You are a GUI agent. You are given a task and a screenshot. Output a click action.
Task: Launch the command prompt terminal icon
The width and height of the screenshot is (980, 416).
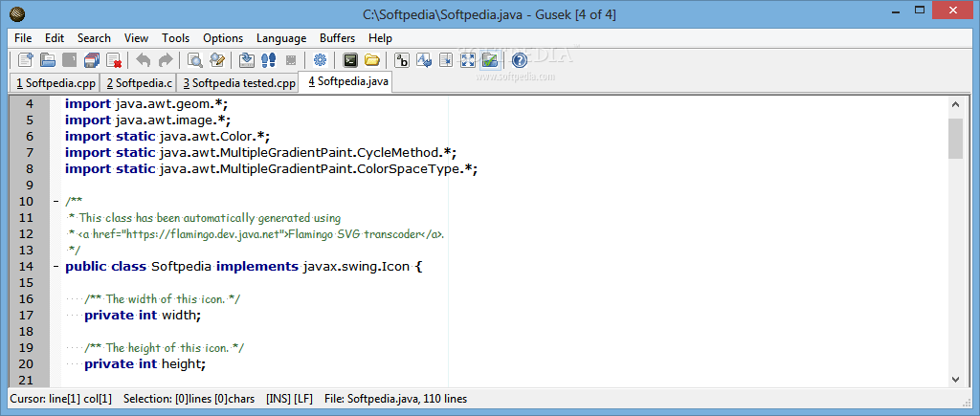[x=350, y=60]
